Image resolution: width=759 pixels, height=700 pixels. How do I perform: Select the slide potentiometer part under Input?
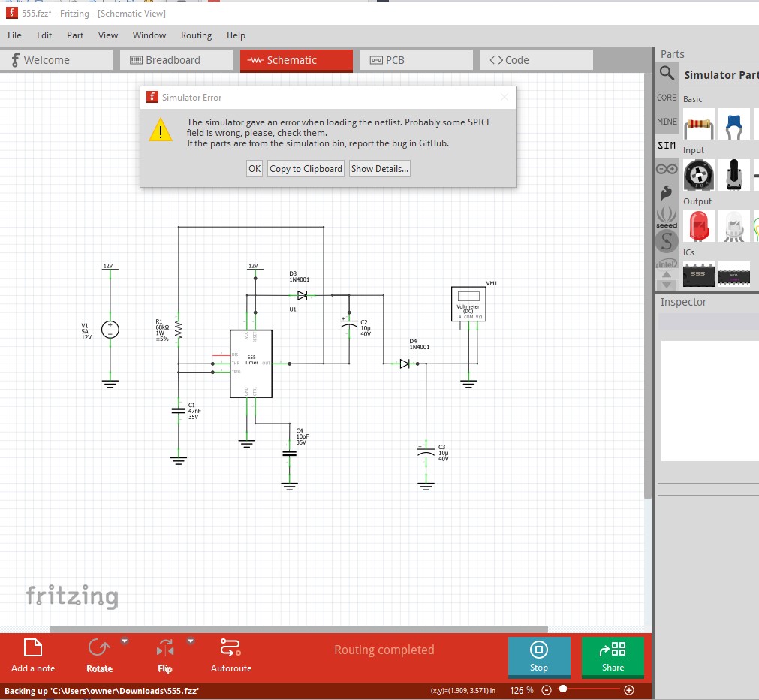coord(733,175)
